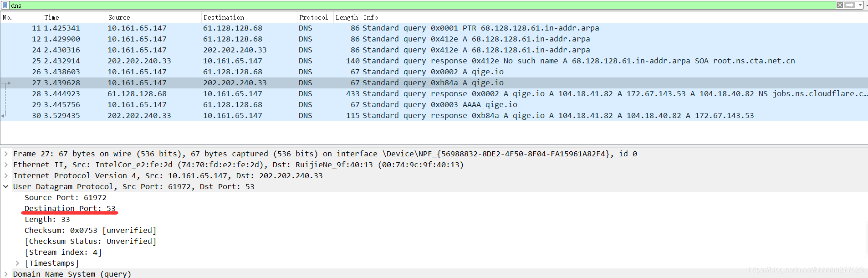Viewport: 868px width, 278px height.
Task: Select packet 11 PTR query row
Action: pyautogui.click(x=434, y=28)
